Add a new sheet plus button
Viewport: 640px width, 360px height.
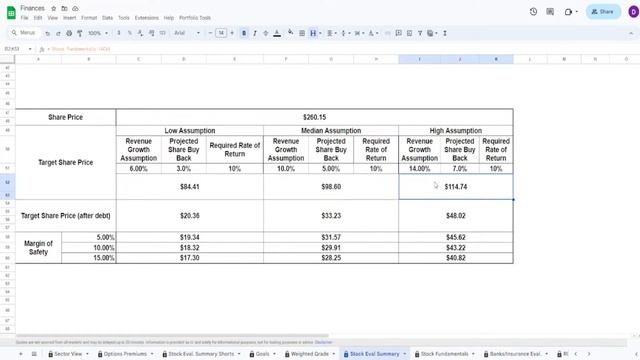point(20,354)
